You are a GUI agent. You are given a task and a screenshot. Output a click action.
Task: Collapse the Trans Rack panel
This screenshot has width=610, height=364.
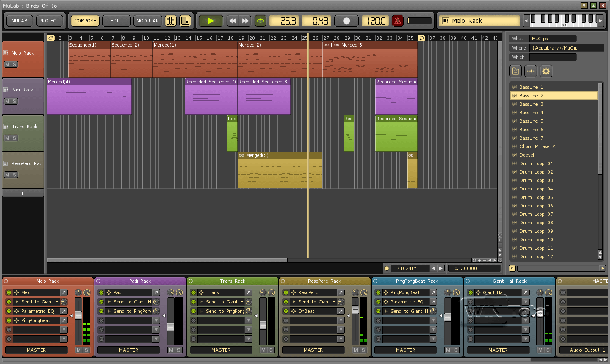[x=191, y=281]
